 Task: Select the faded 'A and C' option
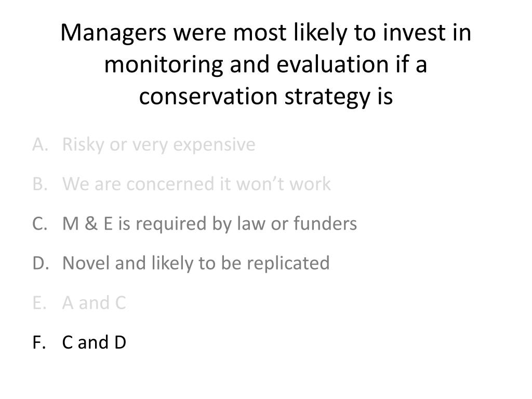click(x=95, y=303)
